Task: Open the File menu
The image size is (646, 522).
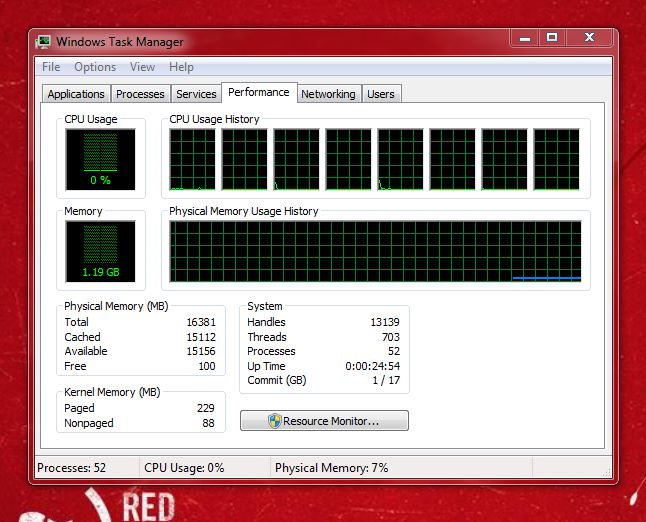Action: click(51, 67)
